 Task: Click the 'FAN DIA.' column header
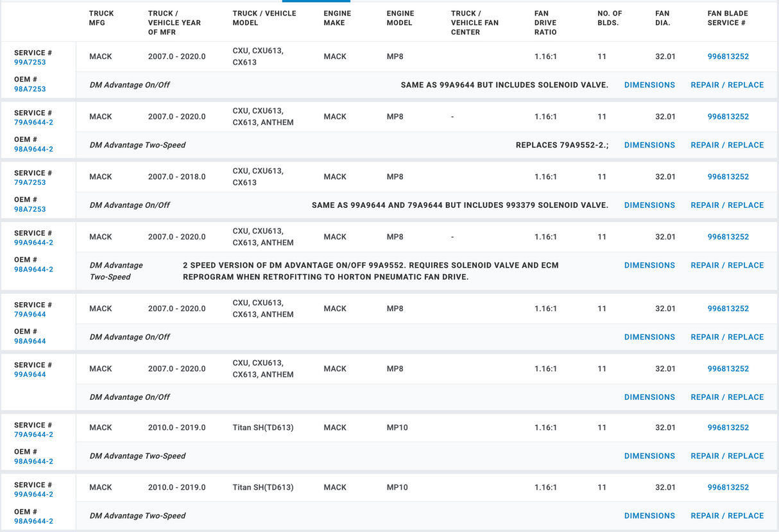point(663,18)
